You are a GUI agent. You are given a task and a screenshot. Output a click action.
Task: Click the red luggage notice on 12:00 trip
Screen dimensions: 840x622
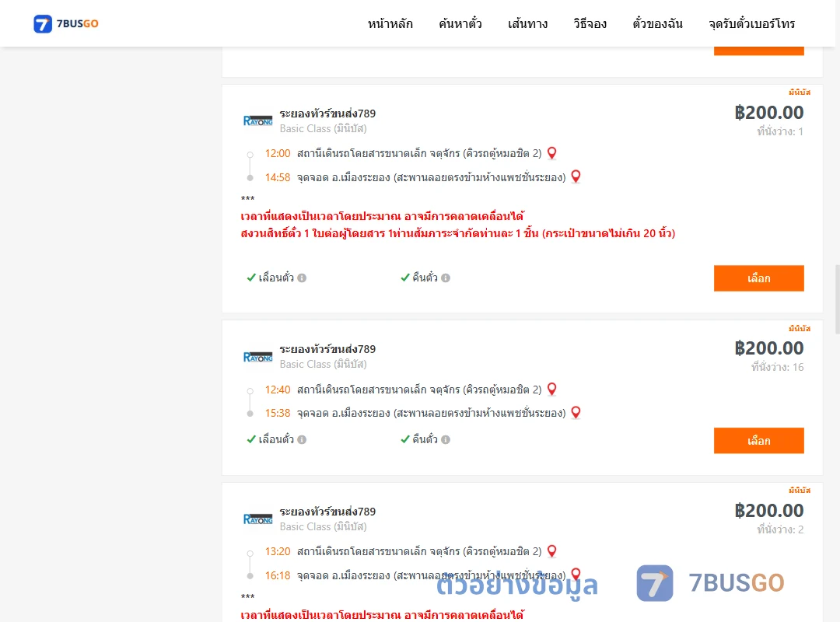click(458, 233)
